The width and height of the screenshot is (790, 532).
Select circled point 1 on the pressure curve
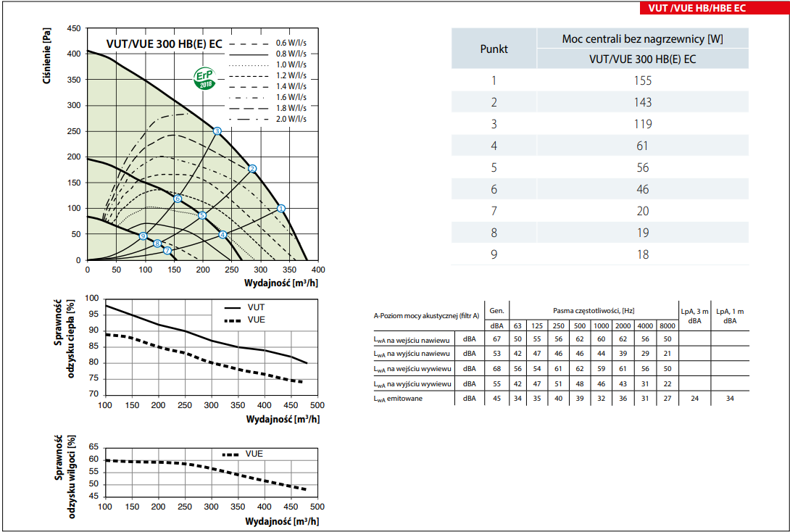(281, 209)
